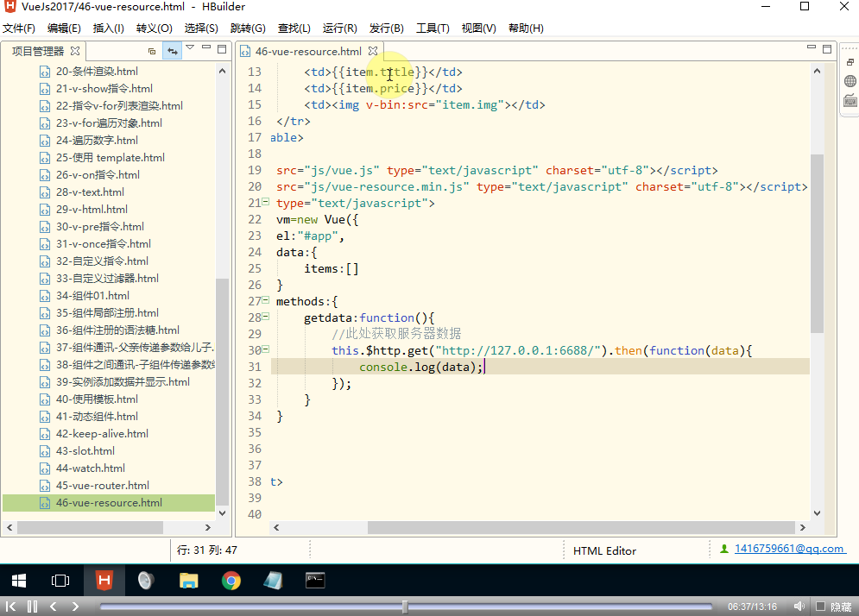Open the project manager view menu triangle
859x616 pixels.
tap(190, 47)
